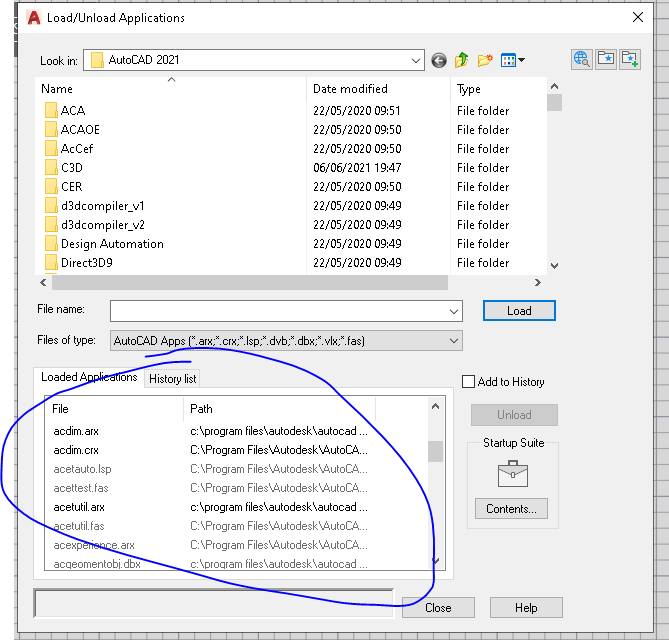Enable Add to History checkbox
Viewport: 669px width, 640px height.
coord(468,381)
